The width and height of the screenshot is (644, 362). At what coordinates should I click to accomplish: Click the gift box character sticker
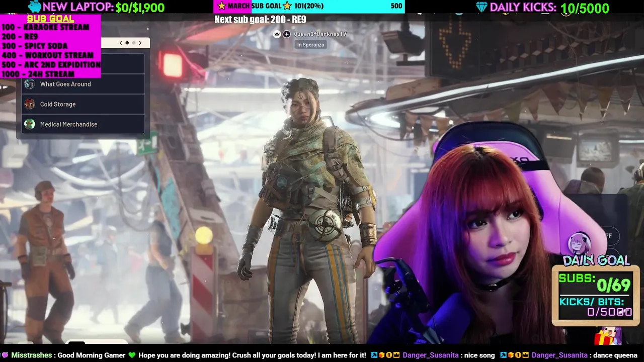coord(609,335)
